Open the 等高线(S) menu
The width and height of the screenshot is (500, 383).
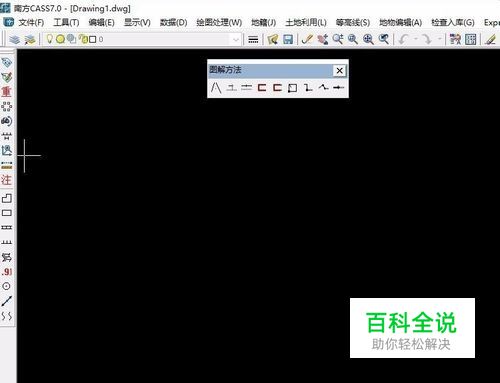(x=353, y=22)
